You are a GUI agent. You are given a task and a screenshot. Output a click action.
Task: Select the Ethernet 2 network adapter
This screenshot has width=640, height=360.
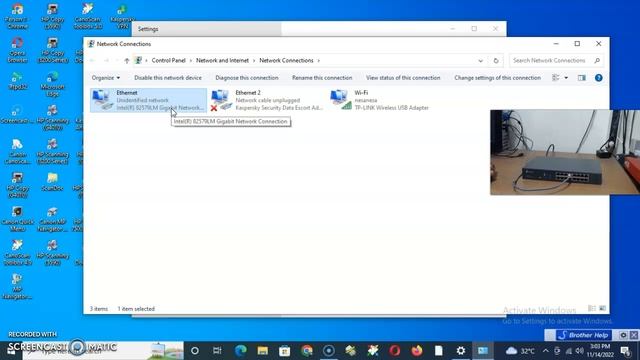pos(267,100)
